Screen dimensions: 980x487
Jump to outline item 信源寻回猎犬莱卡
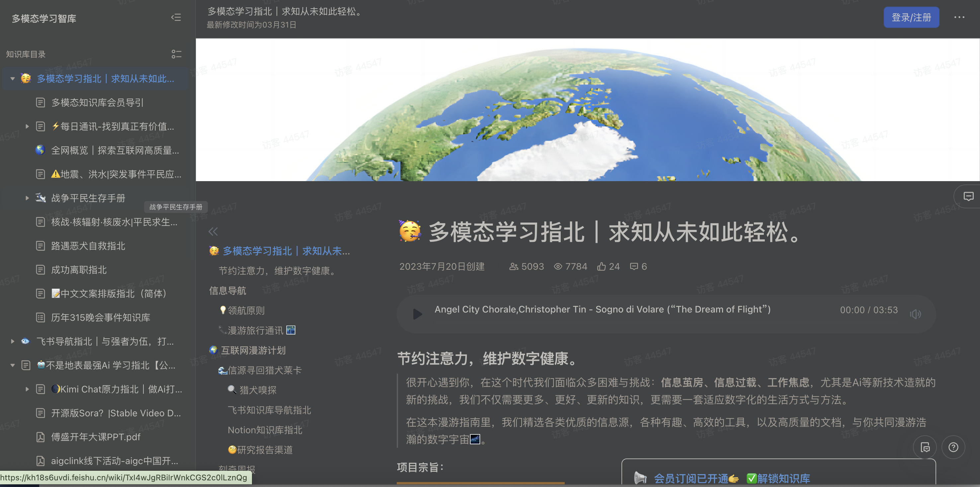(x=260, y=370)
